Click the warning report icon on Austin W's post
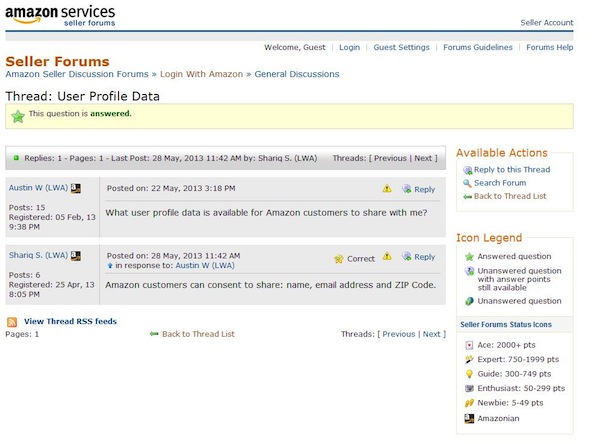This screenshot has width=600, height=444. coord(387,188)
